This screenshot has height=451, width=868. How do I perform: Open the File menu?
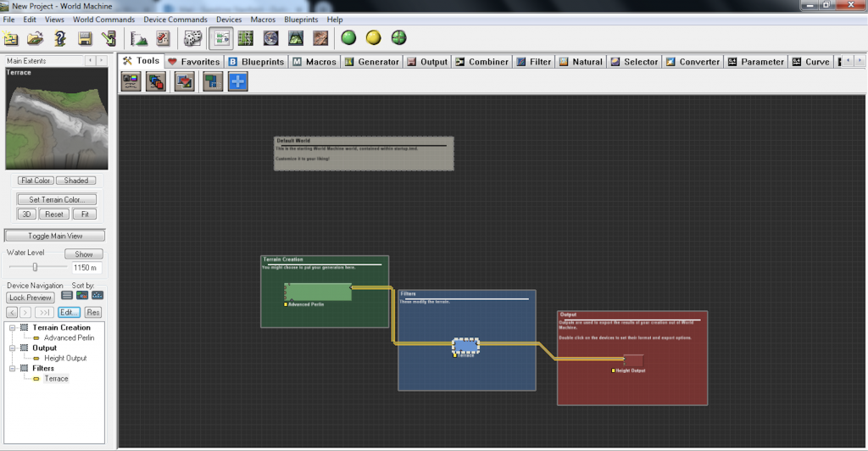tap(8, 19)
